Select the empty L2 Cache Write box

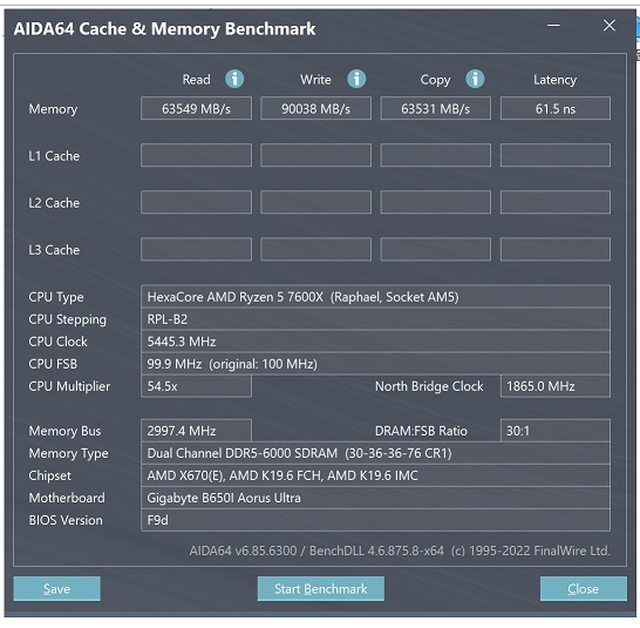pyautogui.click(x=316, y=202)
